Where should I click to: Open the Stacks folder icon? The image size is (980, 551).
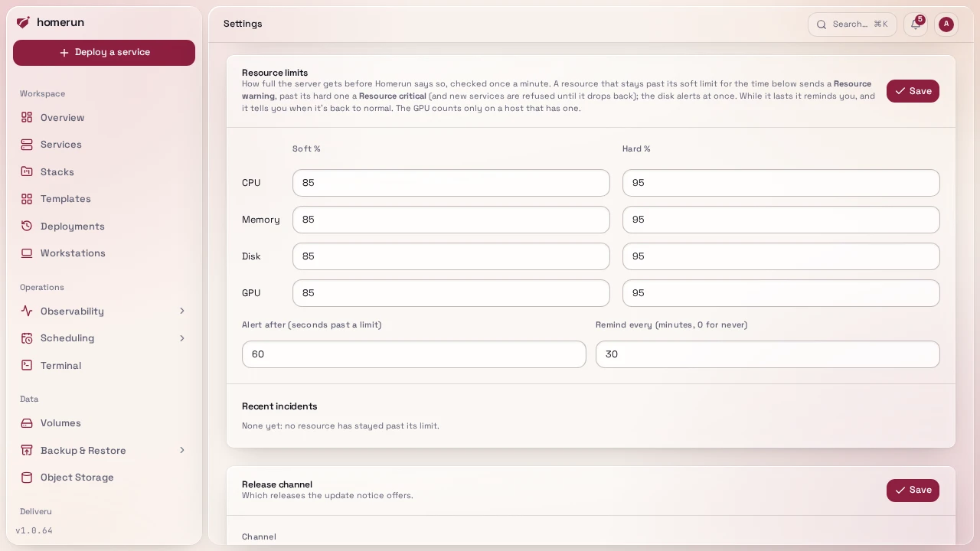click(27, 171)
